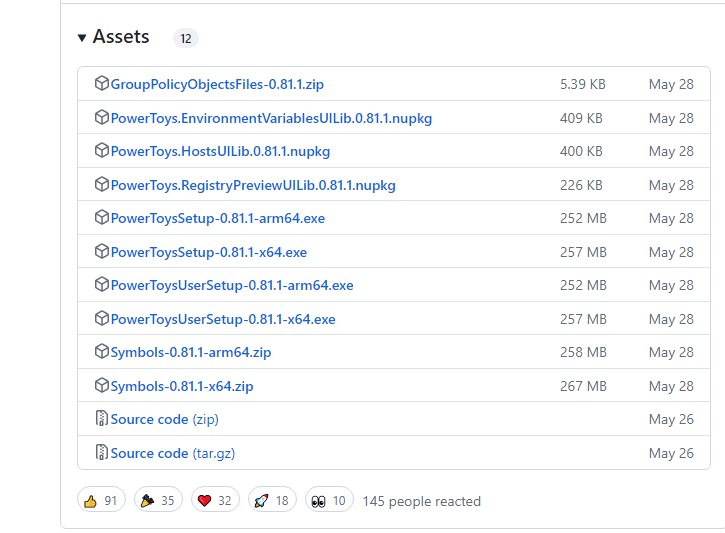Click the package icon beside PowerToysSetup-0.81.1-x64.exe
This screenshot has width=725, height=533.
102,251
